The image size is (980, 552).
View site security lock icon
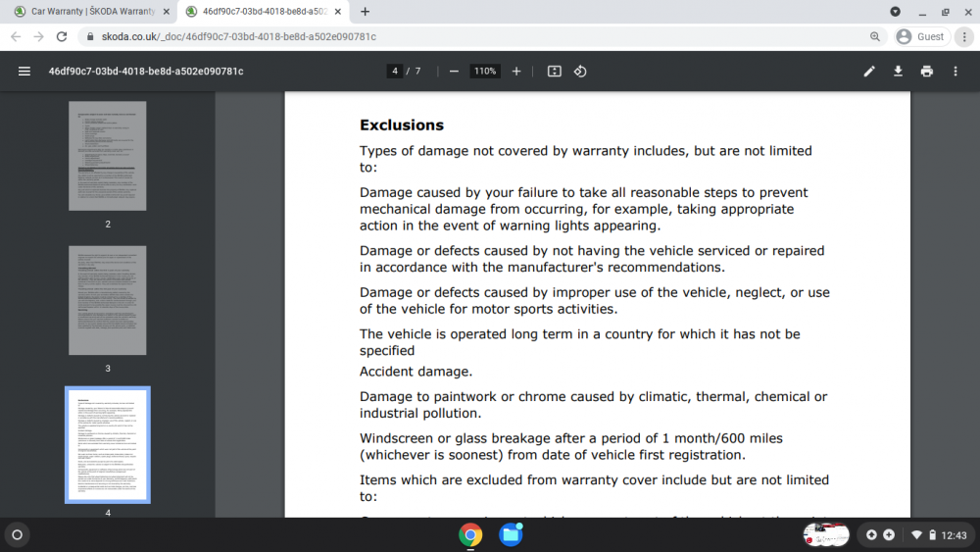(90, 37)
